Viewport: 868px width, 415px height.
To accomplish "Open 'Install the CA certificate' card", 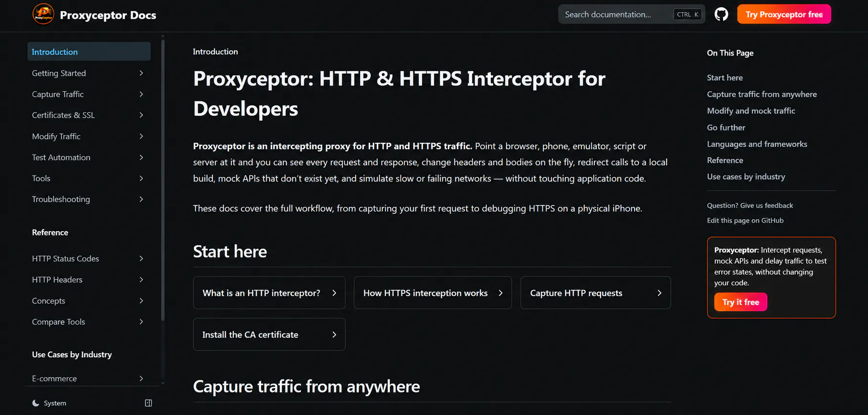I will 269,335.
